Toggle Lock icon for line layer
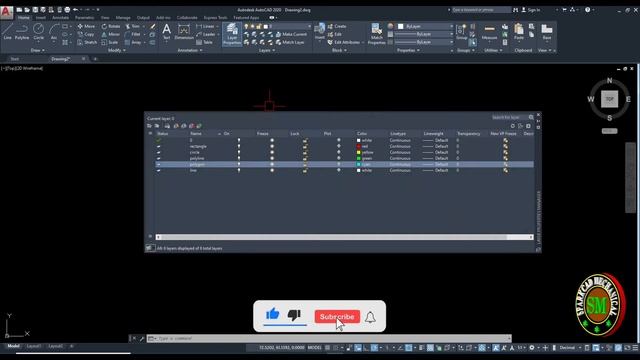 [x=305, y=170]
